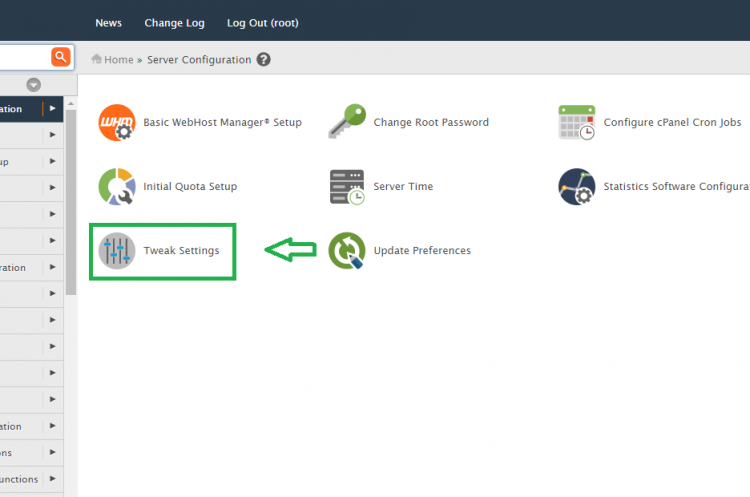Click Log Out (root)
Image resolution: width=750 pixels, height=497 pixels.
pyautogui.click(x=263, y=23)
